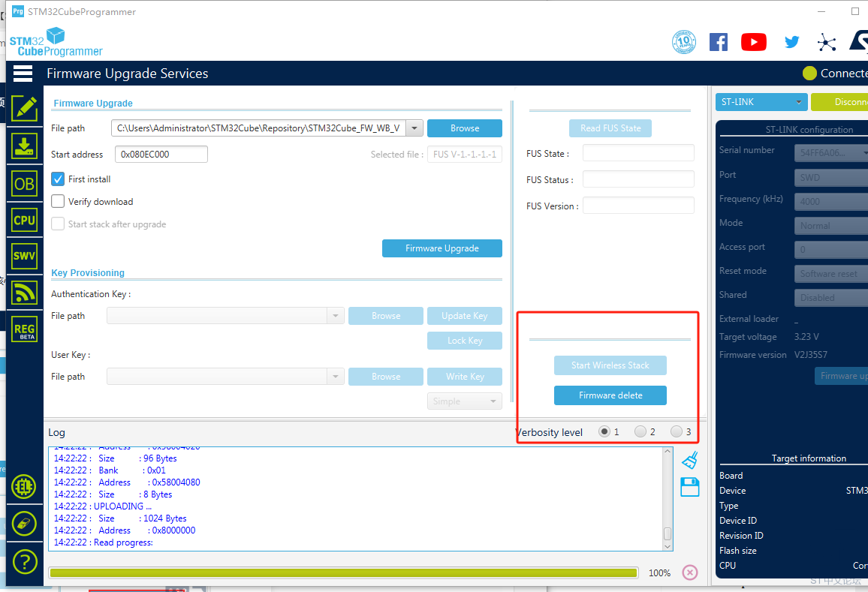Click Frequency 4000 field
Viewport: 868px width, 592px height.
coord(831,201)
